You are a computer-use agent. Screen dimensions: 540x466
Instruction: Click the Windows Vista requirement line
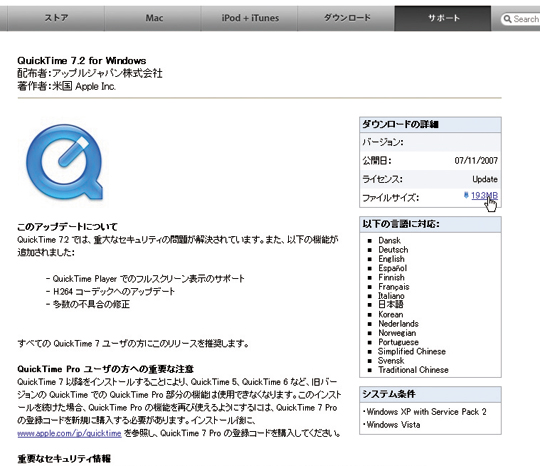pyautogui.click(x=393, y=425)
